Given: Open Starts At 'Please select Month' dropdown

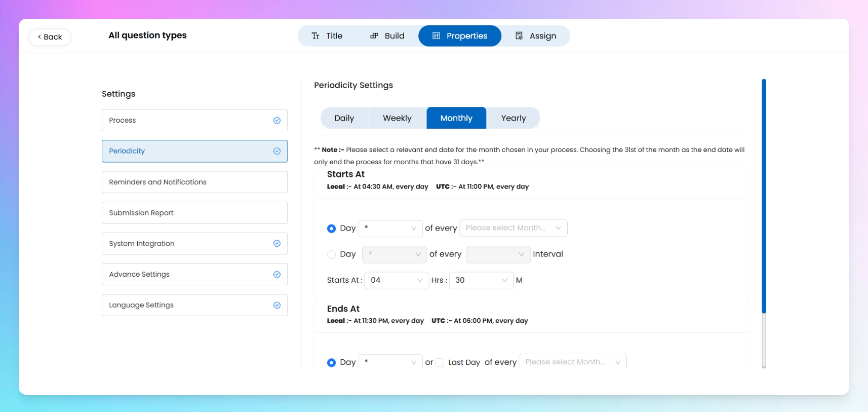Looking at the screenshot, I should point(513,228).
